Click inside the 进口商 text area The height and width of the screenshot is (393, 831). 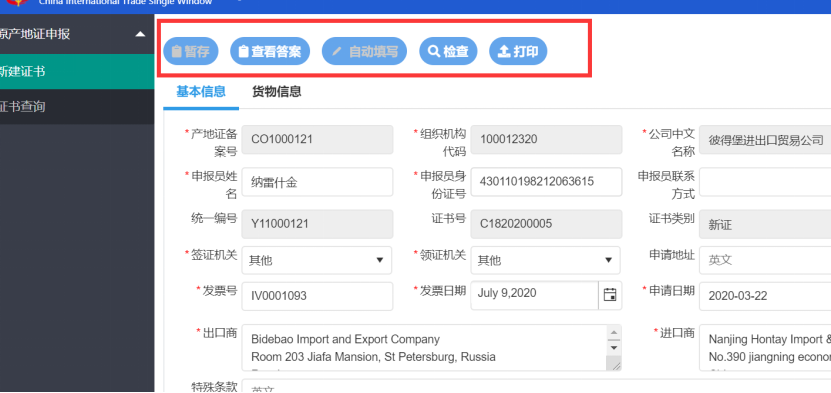coord(765,347)
